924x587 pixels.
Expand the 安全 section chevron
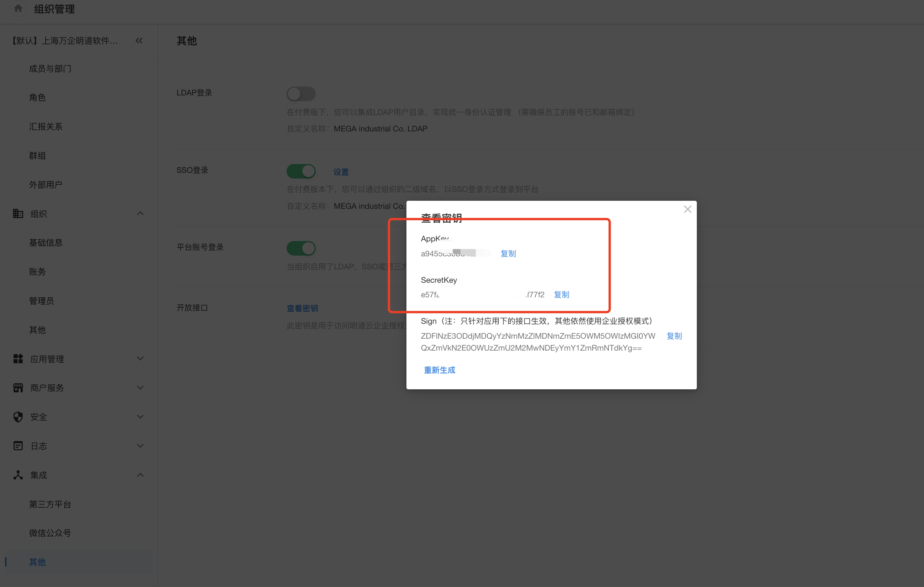pyautogui.click(x=140, y=416)
